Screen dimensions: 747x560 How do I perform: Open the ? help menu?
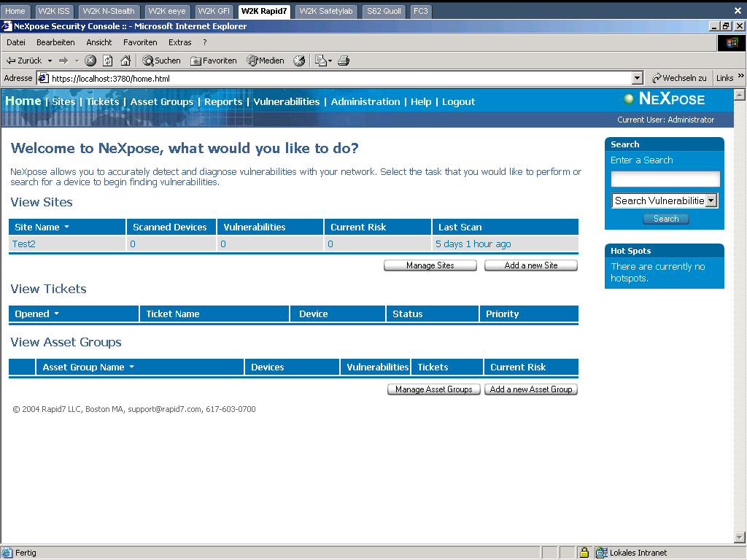tap(205, 42)
